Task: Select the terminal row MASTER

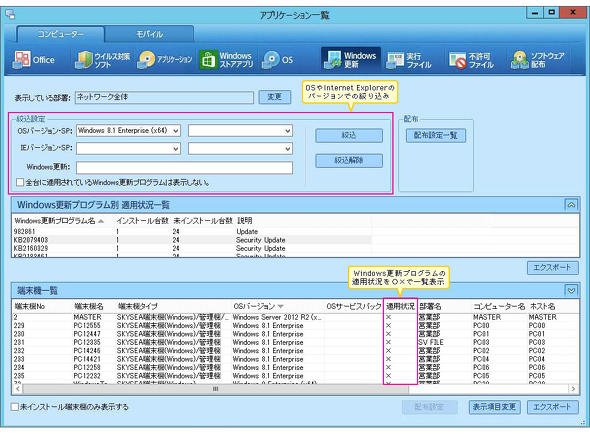Action: point(295,317)
